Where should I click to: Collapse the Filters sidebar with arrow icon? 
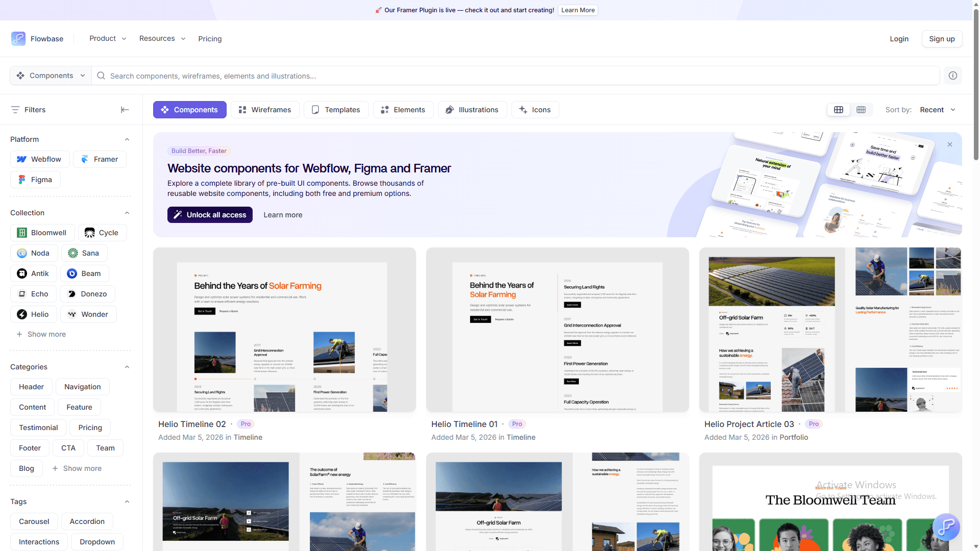(x=125, y=110)
